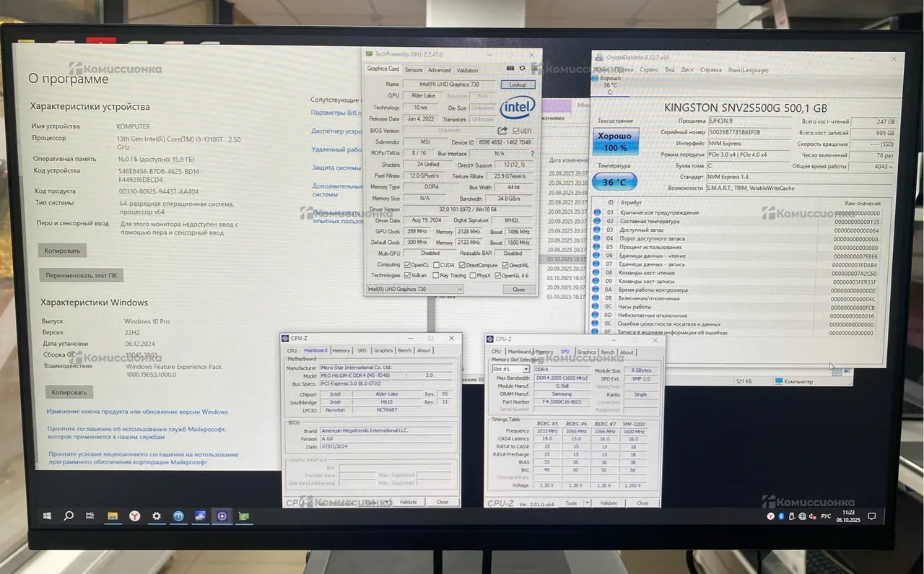Click the clock and date in system tray
Viewport: 924px width, 574px height.
point(848,516)
